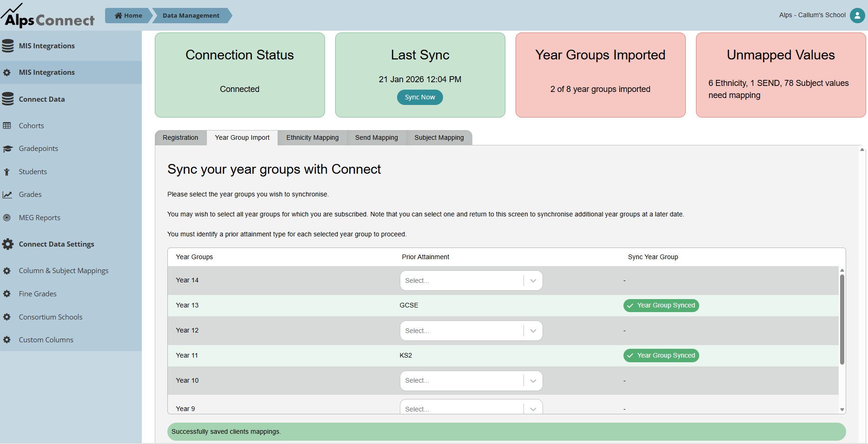
Task: Click the Students person icon
Action: click(x=7, y=172)
